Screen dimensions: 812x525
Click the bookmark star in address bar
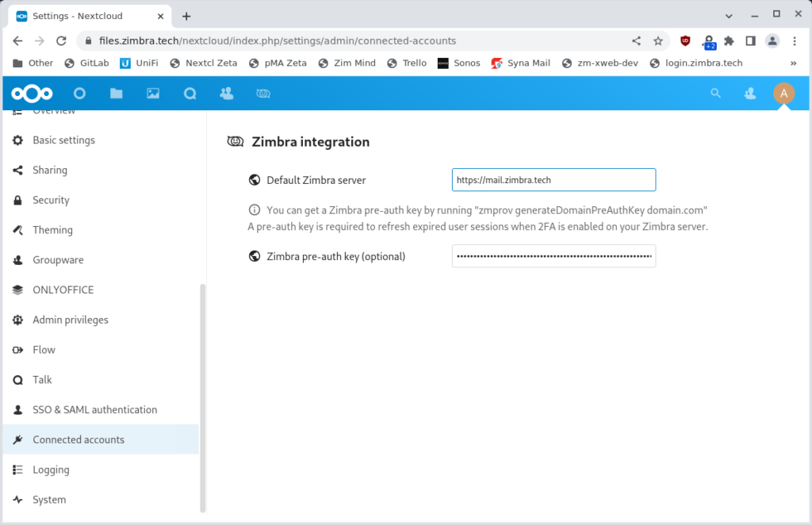tap(659, 40)
